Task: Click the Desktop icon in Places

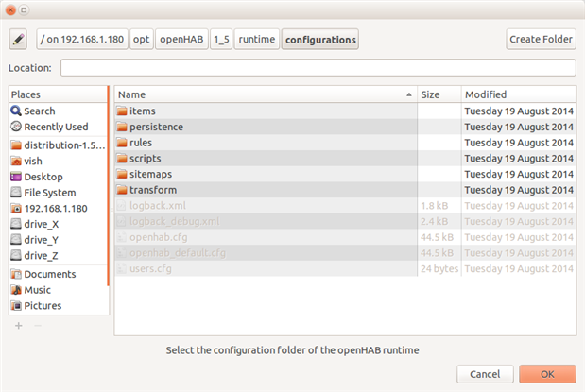Action: pyautogui.click(x=16, y=177)
